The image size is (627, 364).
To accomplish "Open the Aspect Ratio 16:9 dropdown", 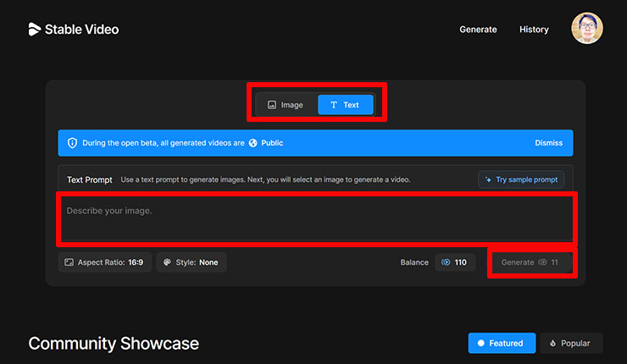I will pyautogui.click(x=103, y=262).
